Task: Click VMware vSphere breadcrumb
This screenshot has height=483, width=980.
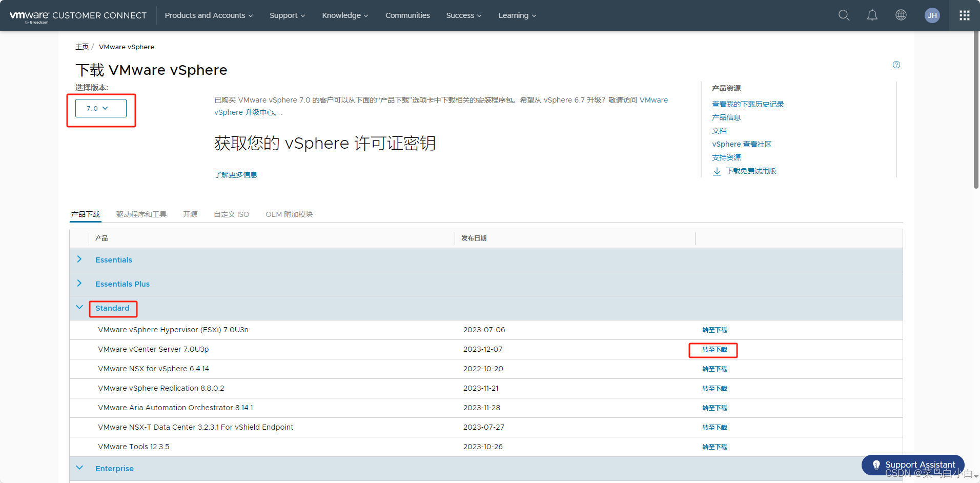Action: 127,47
